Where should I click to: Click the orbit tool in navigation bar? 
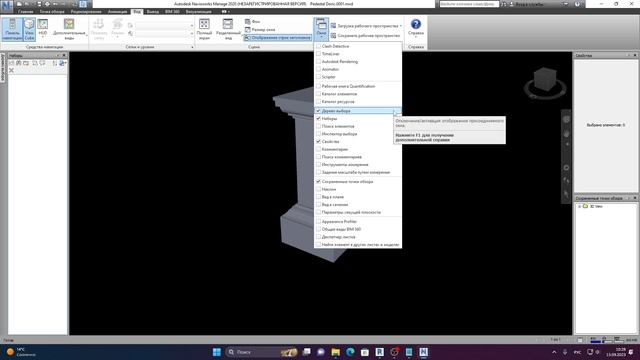pos(566,168)
